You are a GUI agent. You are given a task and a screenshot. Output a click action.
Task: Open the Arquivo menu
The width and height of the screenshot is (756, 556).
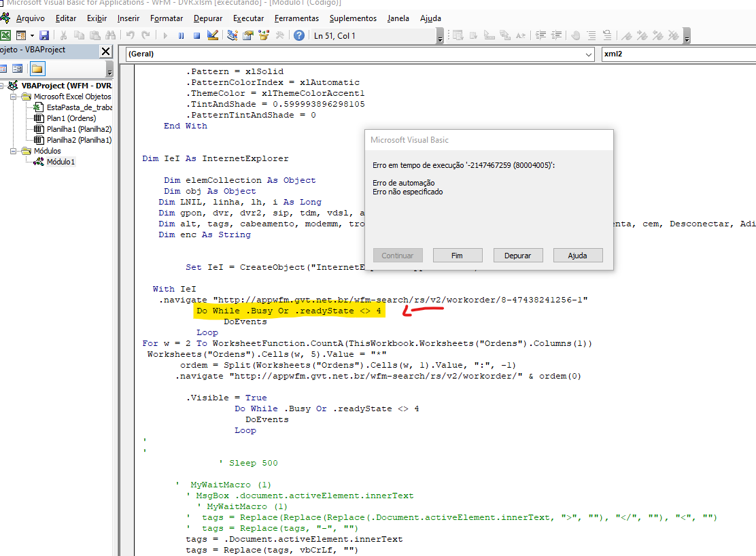31,18
